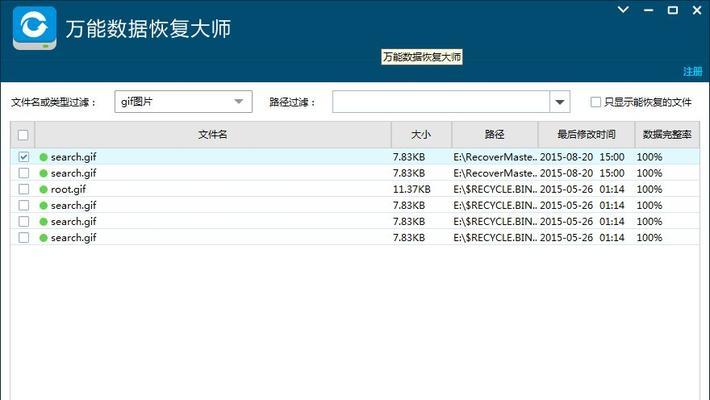Viewport: 710px width, 400px height.
Task: Close the data recovery window
Action: 697,10
